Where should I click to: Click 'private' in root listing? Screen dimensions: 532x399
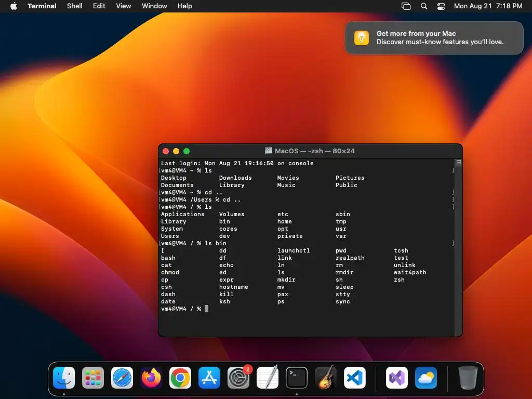(290, 236)
